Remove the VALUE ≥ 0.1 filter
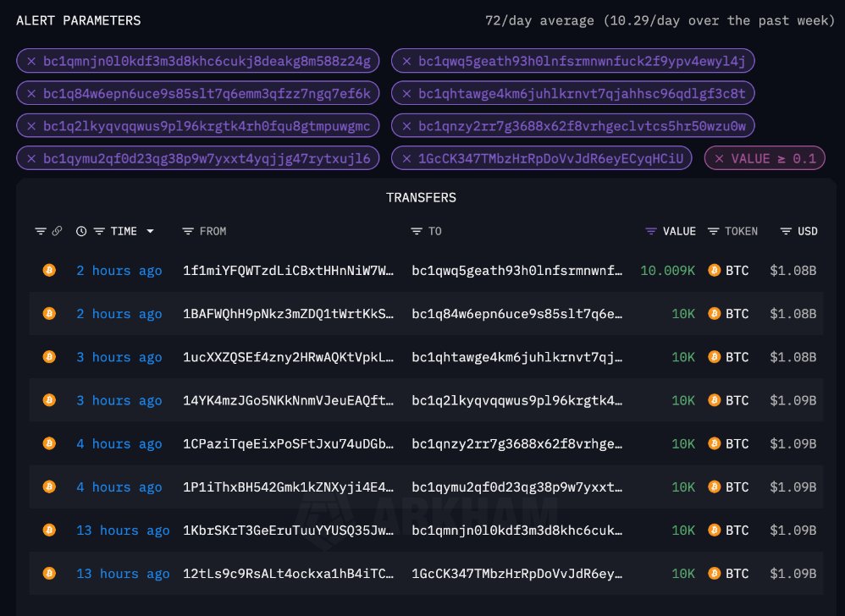Viewport: 845px width, 616px height. coord(719,158)
